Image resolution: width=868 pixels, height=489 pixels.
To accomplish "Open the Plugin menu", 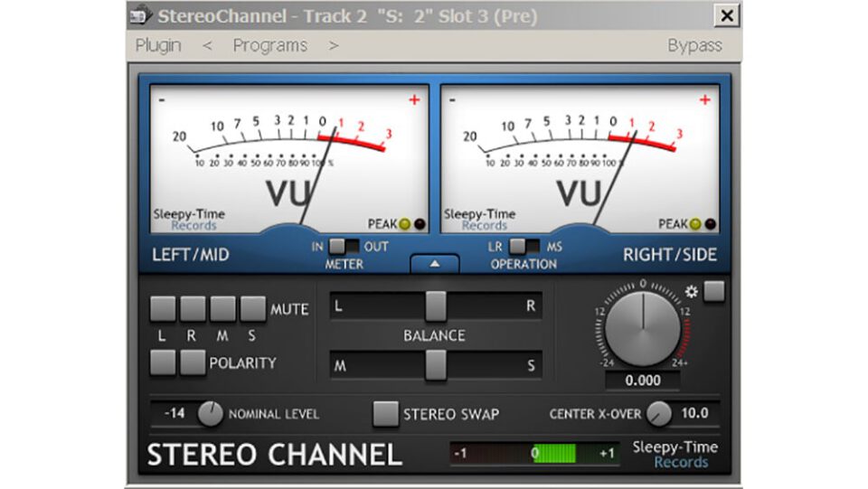I will (x=157, y=45).
